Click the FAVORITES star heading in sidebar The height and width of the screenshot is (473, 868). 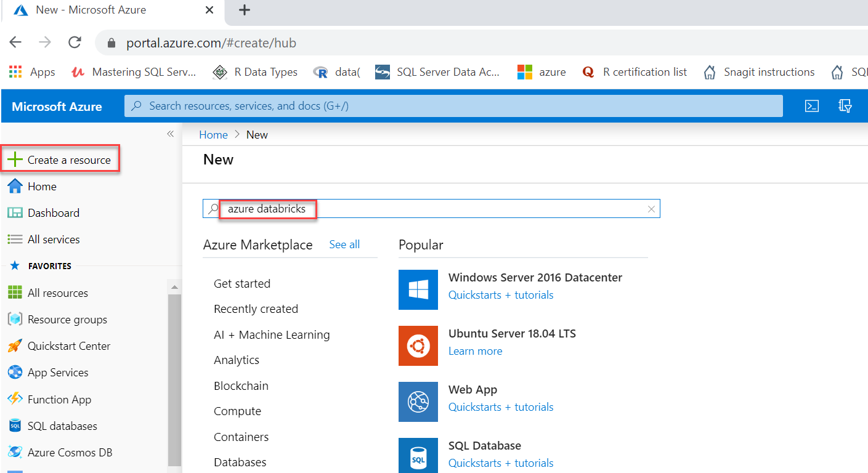click(41, 266)
